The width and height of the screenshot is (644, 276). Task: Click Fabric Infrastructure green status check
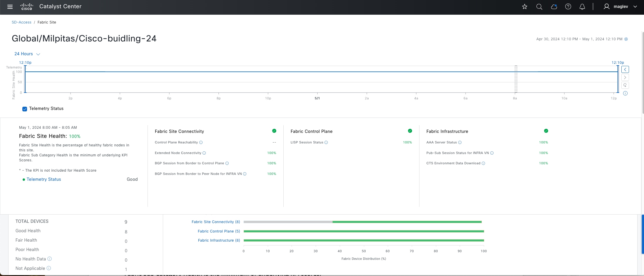click(x=546, y=131)
